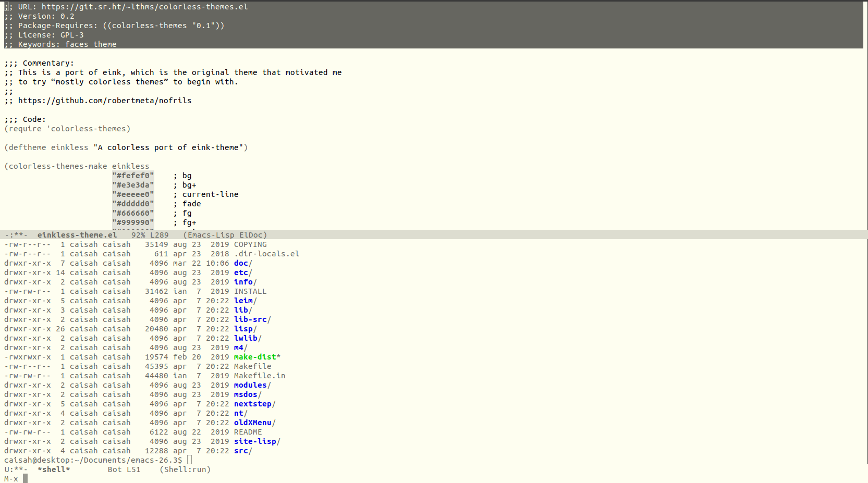Click the Bot L51 position indicator
The height and width of the screenshot is (483, 868).
click(124, 469)
